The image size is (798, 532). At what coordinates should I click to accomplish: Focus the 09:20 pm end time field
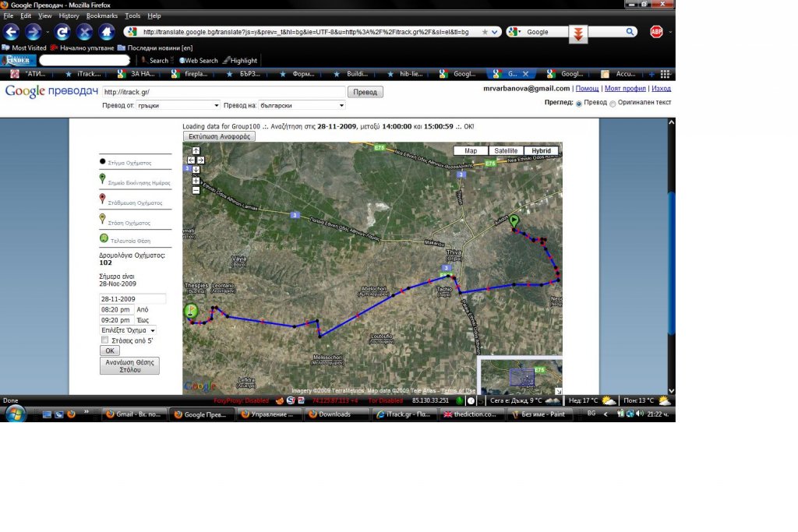117,320
